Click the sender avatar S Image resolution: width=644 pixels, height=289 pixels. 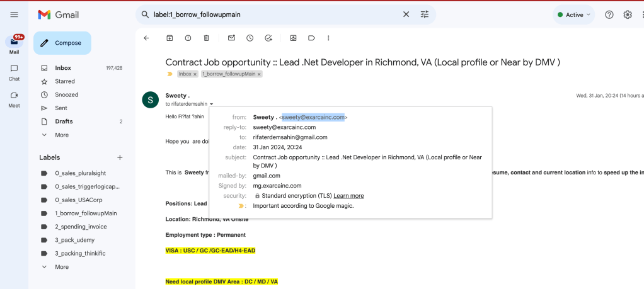click(151, 99)
